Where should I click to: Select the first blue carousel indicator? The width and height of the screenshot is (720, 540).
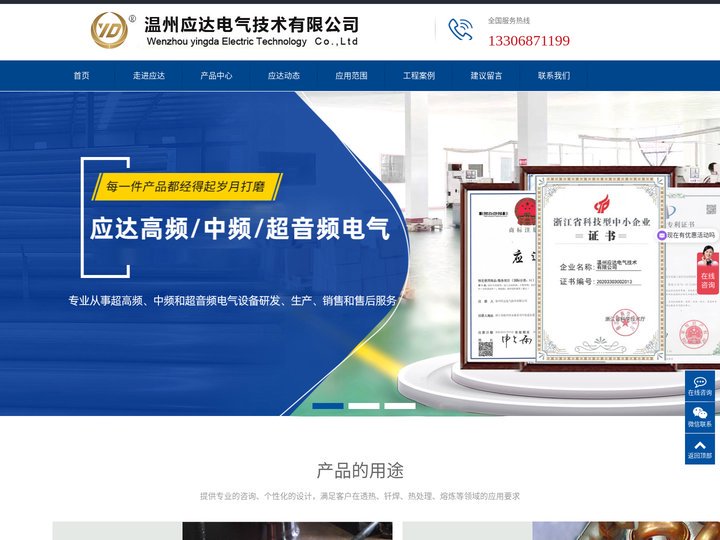pyautogui.click(x=328, y=406)
